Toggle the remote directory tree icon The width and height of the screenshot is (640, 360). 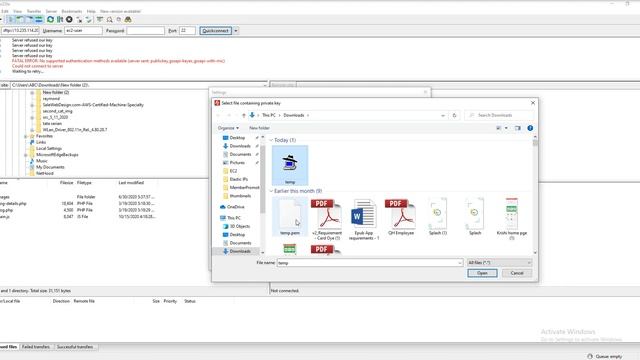point(29,20)
